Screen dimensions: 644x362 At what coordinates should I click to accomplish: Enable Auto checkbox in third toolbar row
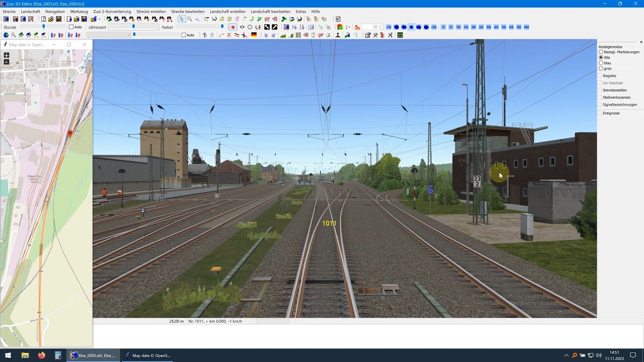(184, 35)
